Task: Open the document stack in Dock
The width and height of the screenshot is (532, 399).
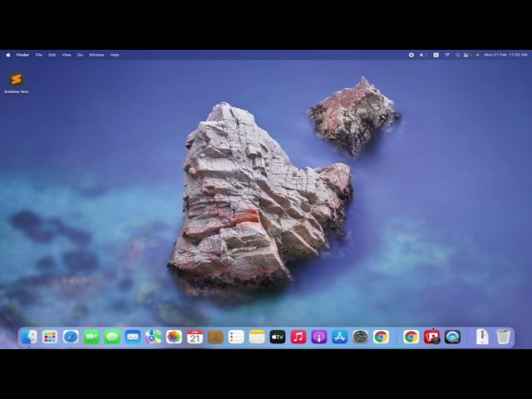Action: (x=482, y=337)
